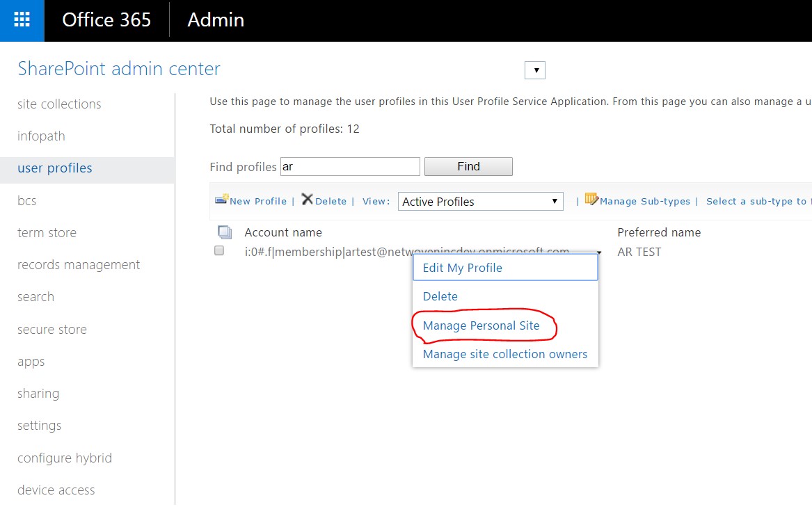The height and width of the screenshot is (507, 812).
Task: Choose Manage Personal Site from context menu
Action: coord(481,325)
